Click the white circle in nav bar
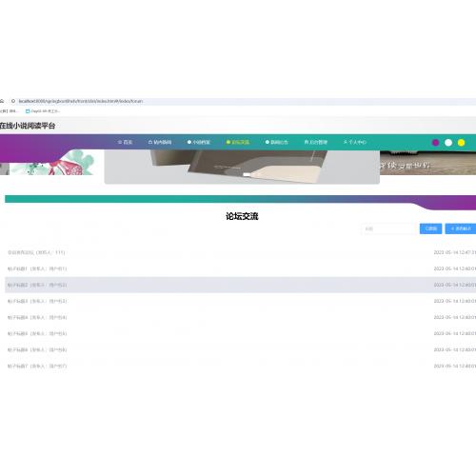The height and width of the screenshot is (476, 476). pyautogui.click(x=448, y=143)
